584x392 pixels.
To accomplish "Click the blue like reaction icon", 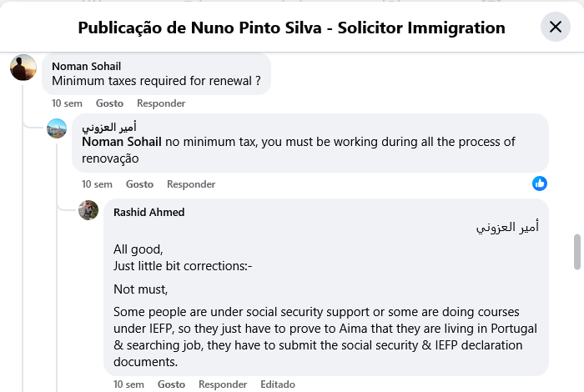I will tap(540, 183).
